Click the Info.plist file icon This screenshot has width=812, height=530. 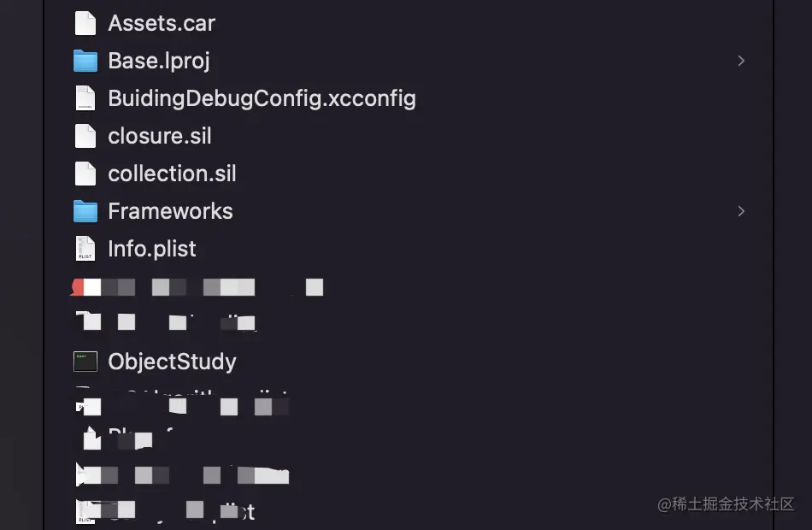[x=85, y=249]
